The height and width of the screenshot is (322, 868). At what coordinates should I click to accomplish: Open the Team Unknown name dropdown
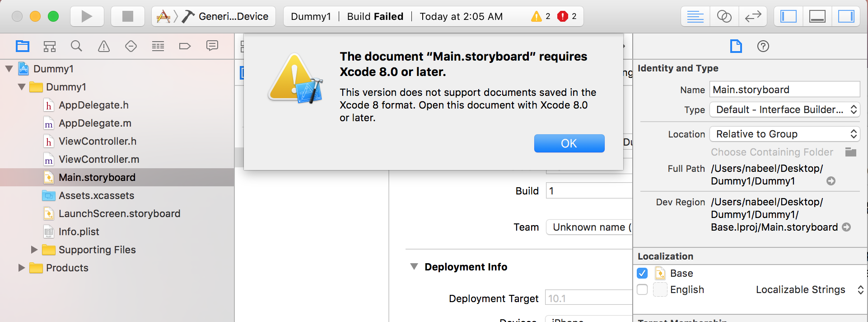click(589, 227)
